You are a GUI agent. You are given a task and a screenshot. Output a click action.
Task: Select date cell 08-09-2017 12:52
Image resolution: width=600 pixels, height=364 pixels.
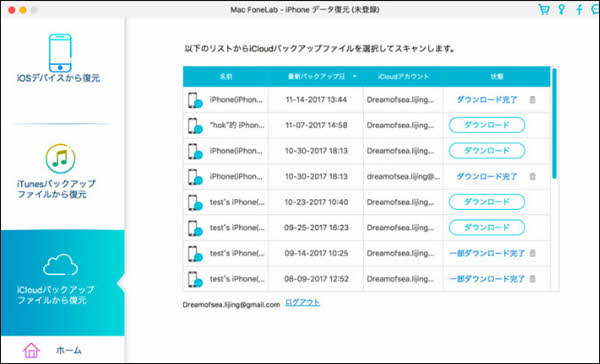[316, 279]
